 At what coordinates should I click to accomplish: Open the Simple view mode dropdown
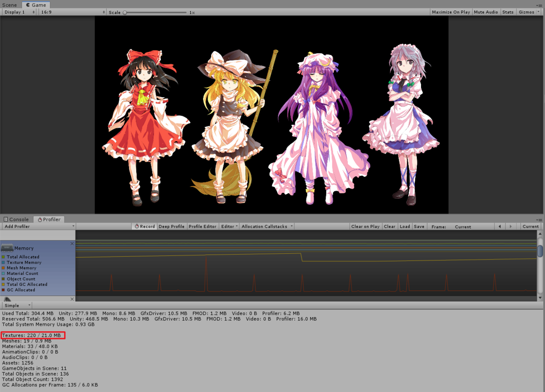(17, 305)
